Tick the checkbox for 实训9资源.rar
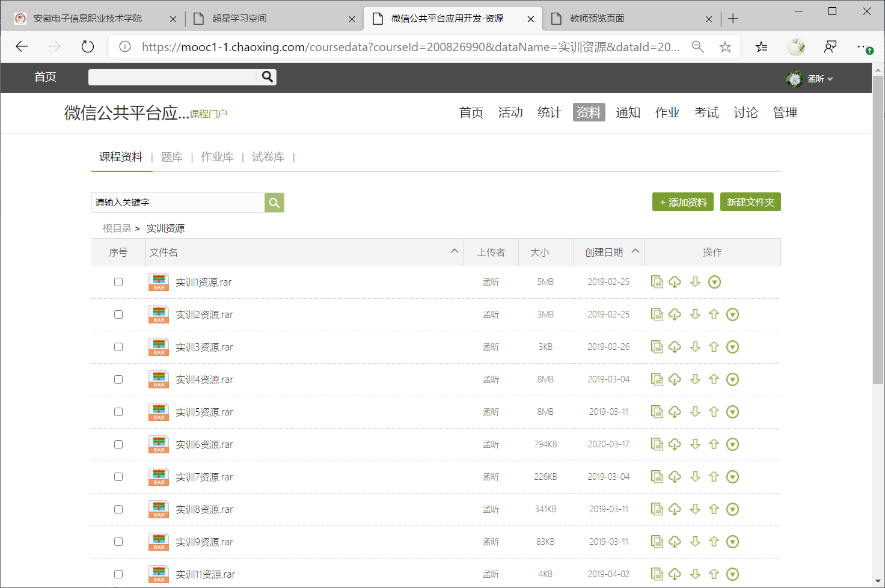885x588 pixels. click(x=118, y=542)
